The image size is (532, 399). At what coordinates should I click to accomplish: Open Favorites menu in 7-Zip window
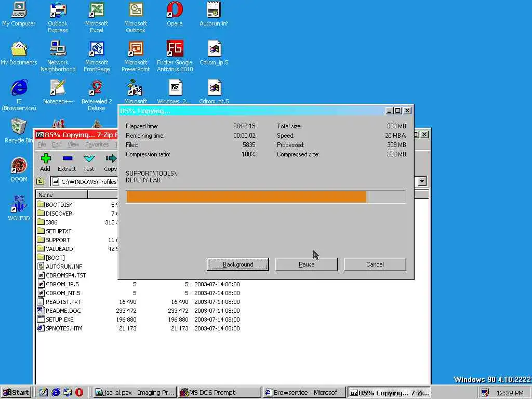tap(97, 144)
